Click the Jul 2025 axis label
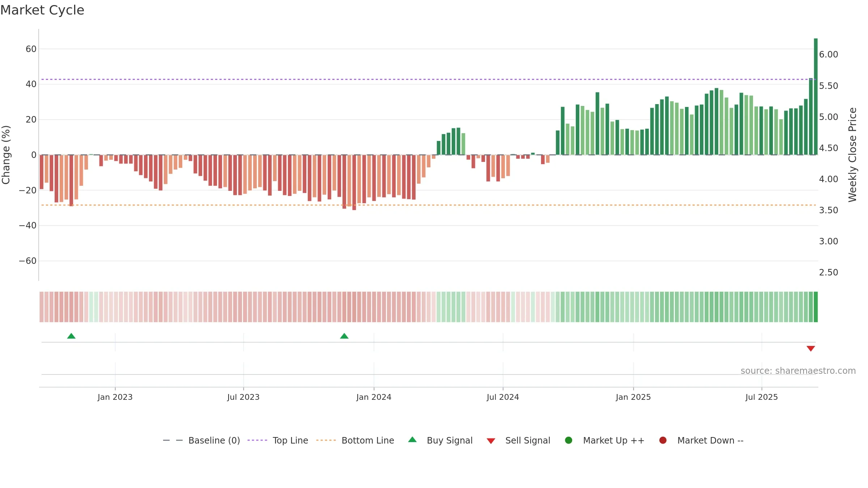The height and width of the screenshot is (488, 868). [762, 397]
